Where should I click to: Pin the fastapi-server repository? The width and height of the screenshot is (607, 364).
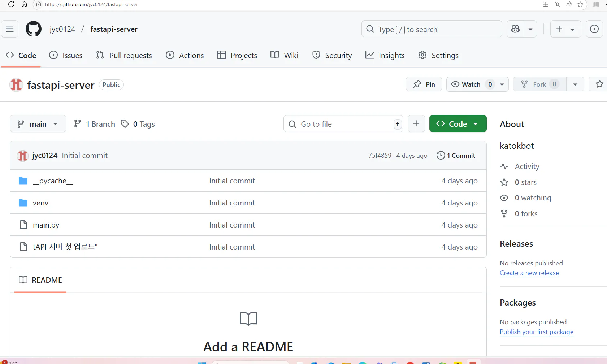[x=424, y=84]
